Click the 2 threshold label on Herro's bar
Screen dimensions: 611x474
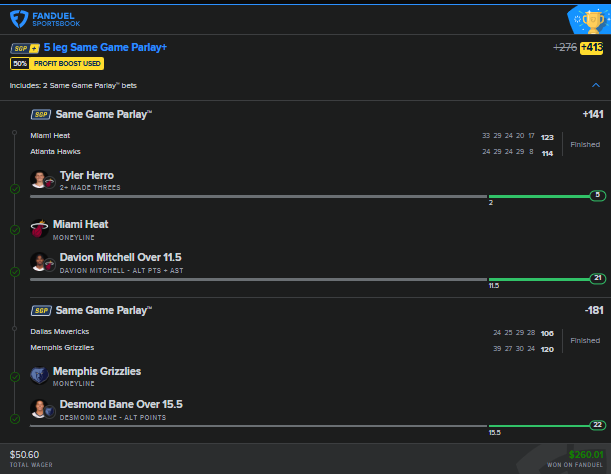coord(491,203)
